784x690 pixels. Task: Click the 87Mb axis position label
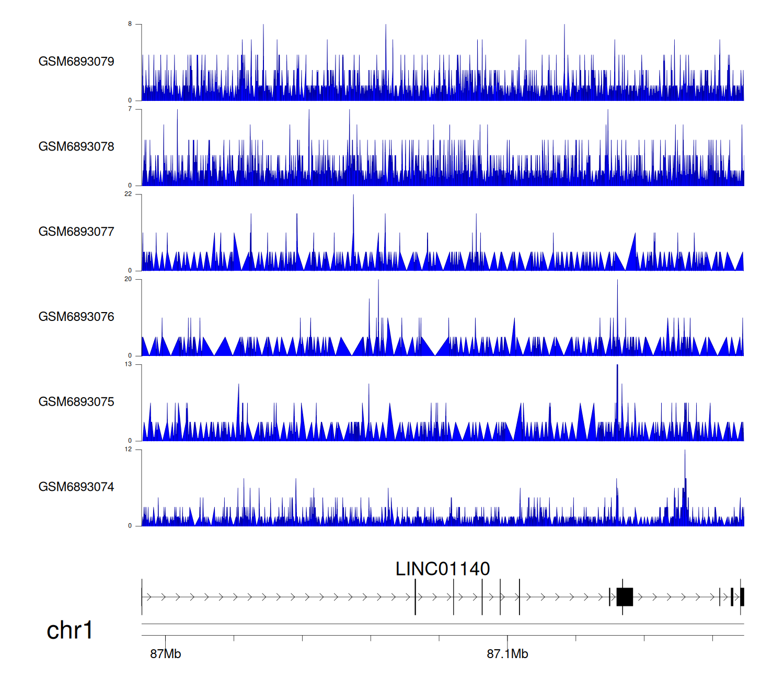(165, 654)
